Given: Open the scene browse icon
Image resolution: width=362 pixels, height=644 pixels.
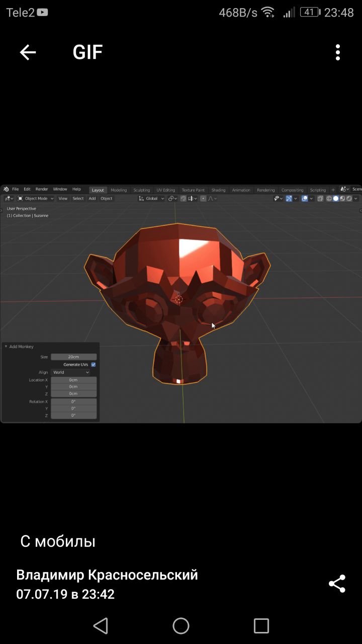Looking at the screenshot, I should 344,189.
